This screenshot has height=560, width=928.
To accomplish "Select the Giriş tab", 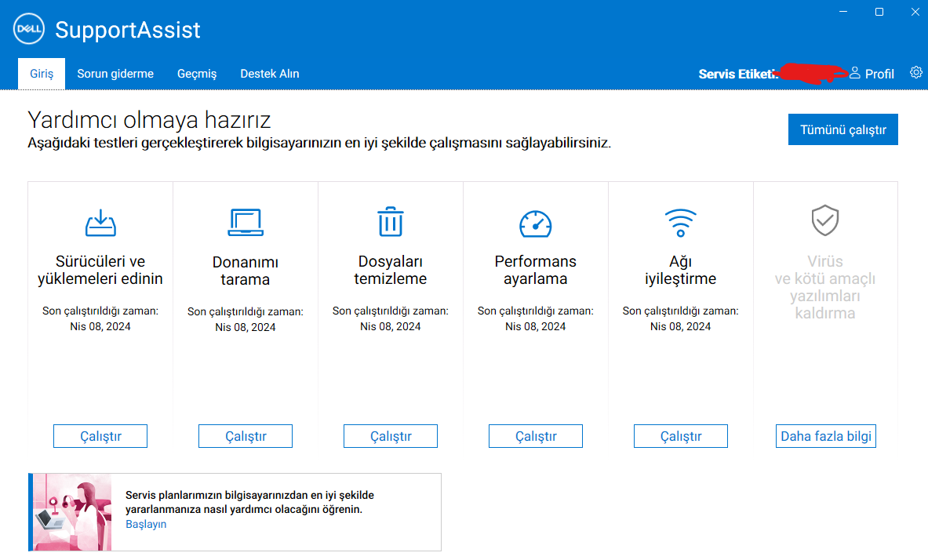I will [41, 73].
